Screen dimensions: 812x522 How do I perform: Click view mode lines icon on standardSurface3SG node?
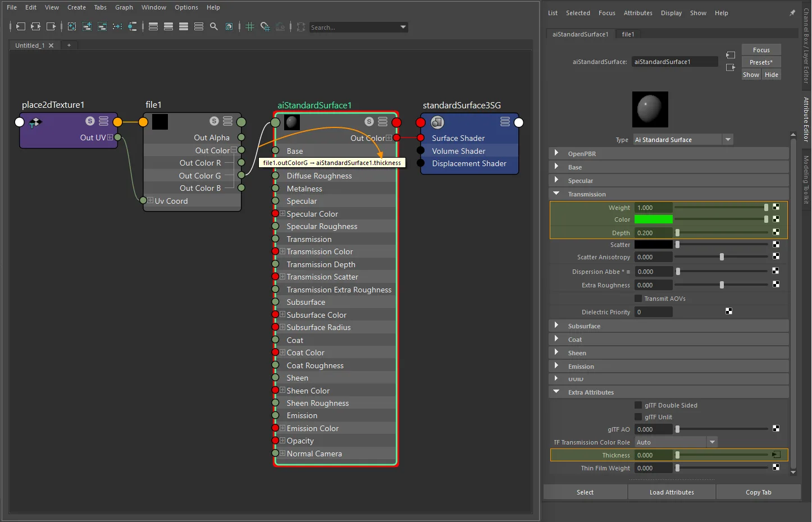[x=505, y=121]
